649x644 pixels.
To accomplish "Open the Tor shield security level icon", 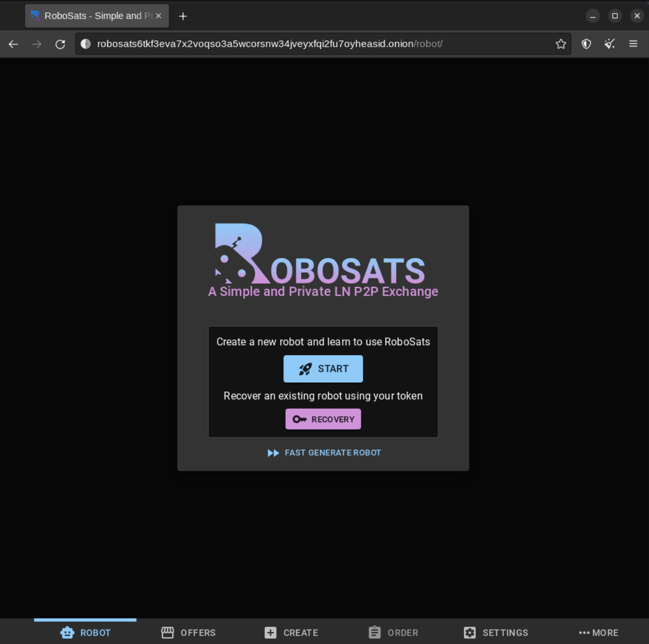I will point(586,44).
